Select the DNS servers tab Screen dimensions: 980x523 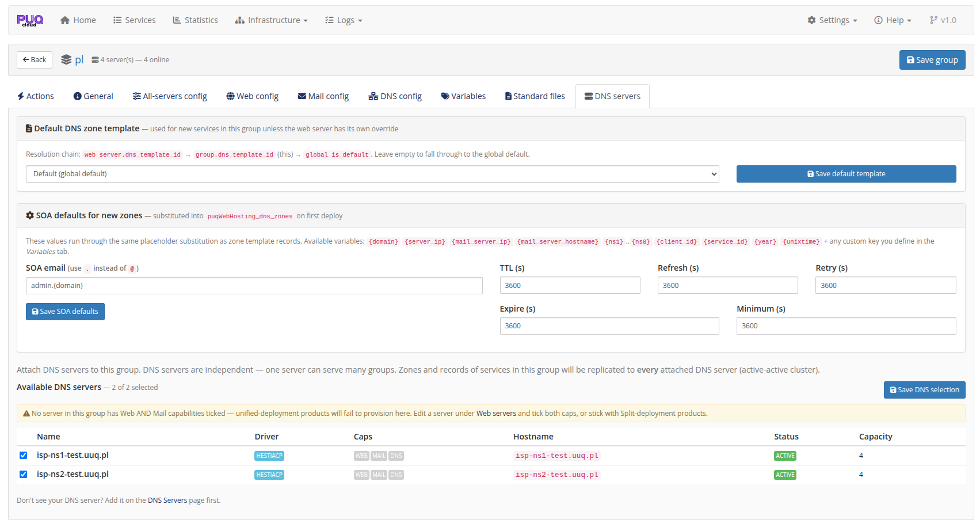point(612,96)
